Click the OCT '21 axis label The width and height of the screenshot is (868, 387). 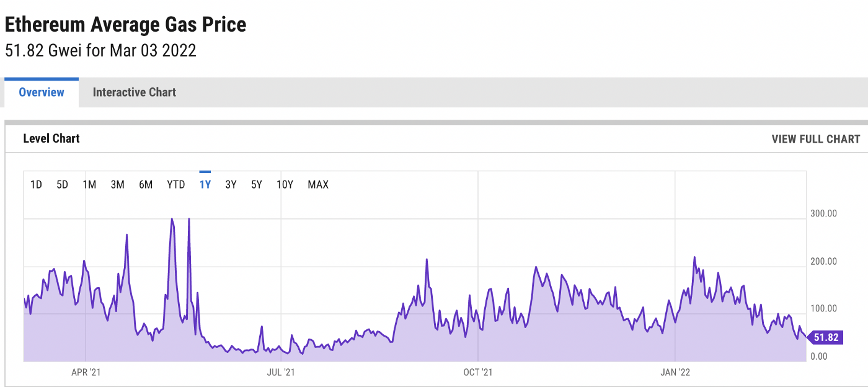(x=478, y=372)
